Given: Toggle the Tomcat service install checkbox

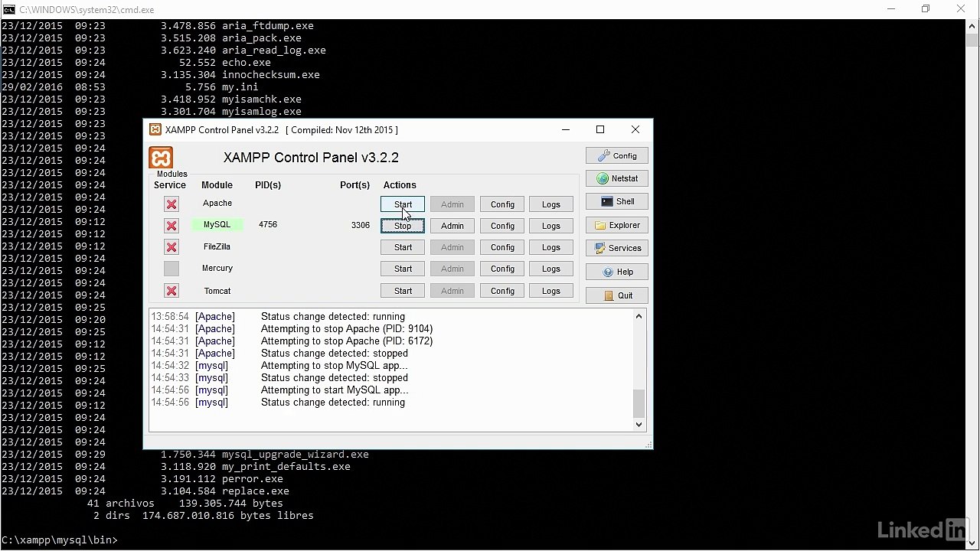Looking at the screenshot, I should pyautogui.click(x=171, y=291).
